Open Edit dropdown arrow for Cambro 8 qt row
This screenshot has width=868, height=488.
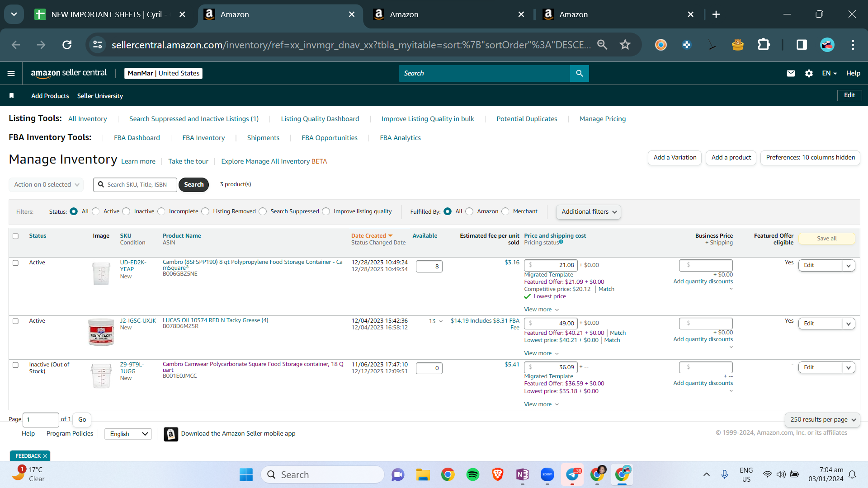click(x=849, y=265)
